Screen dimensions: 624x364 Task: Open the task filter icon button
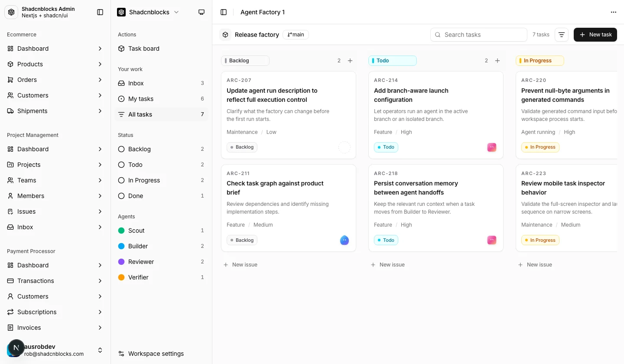[x=562, y=35]
